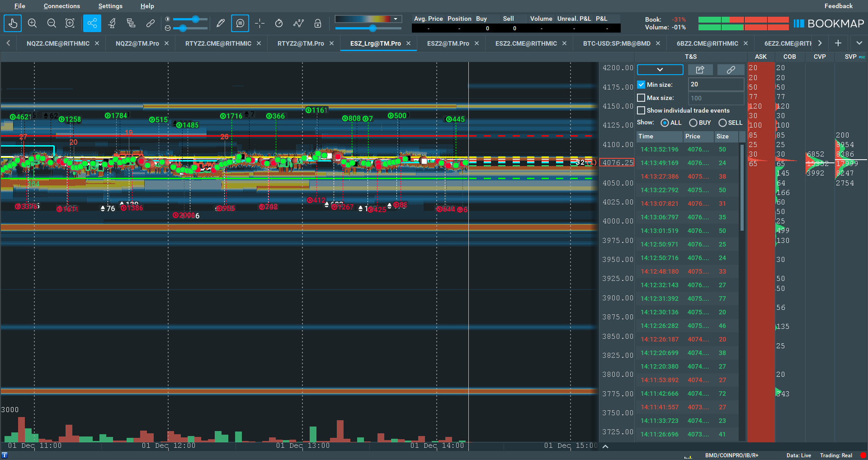
Task: Open the microscope tool icon
Action: pyautogui.click(x=112, y=23)
